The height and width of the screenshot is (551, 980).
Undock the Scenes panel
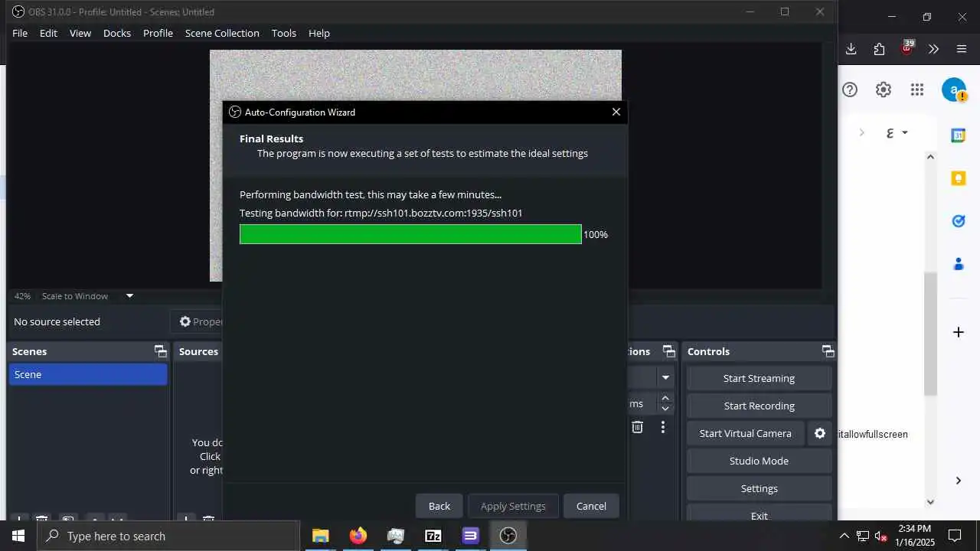tap(160, 351)
